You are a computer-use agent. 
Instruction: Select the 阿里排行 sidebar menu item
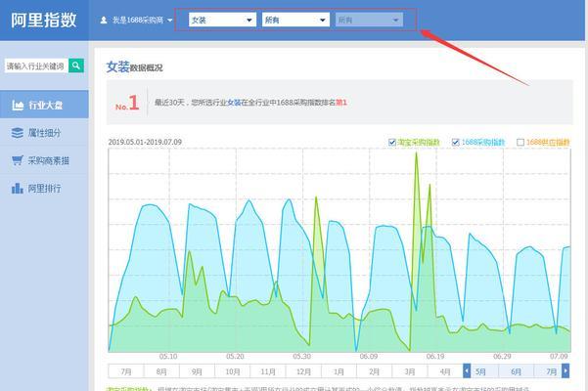click(44, 189)
